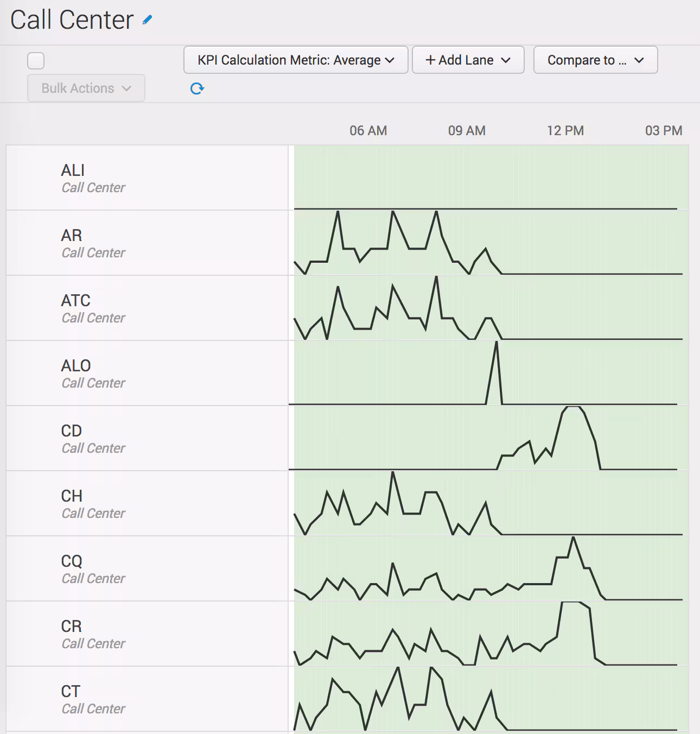The width and height of the screenshot is (700, 734).
Task: Select the AR Call Center lane label
Action: coord(72,236)
